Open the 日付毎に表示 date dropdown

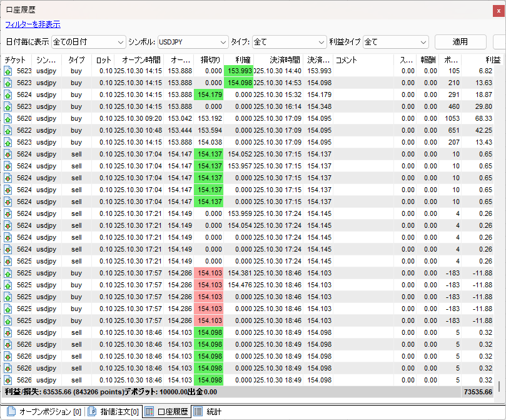(88, 42)
